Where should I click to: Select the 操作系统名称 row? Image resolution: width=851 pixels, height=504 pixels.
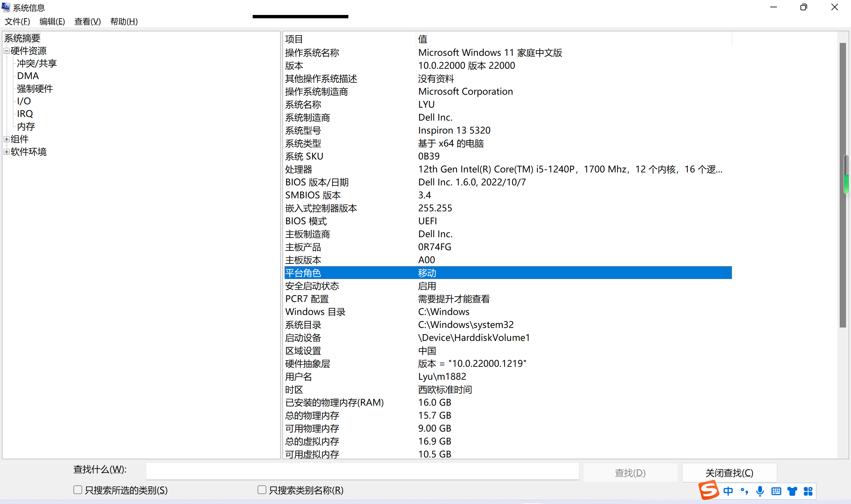pos(508,52)
